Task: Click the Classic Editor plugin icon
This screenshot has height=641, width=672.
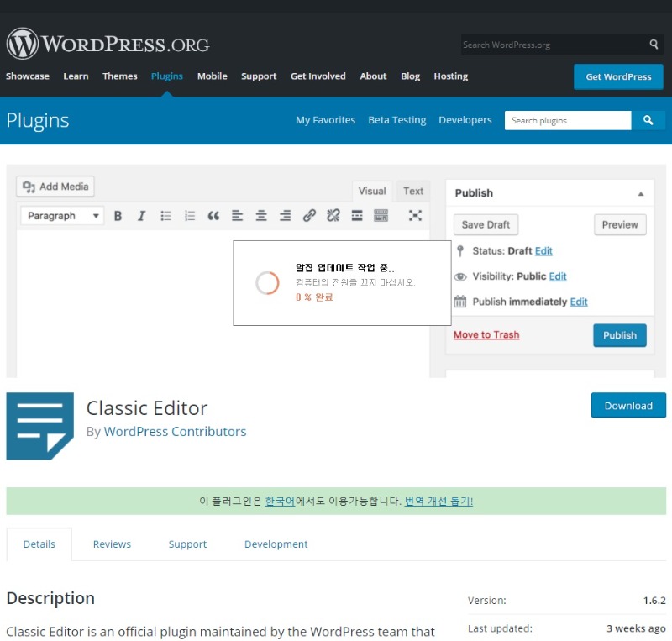Action: tap(39, 426)
